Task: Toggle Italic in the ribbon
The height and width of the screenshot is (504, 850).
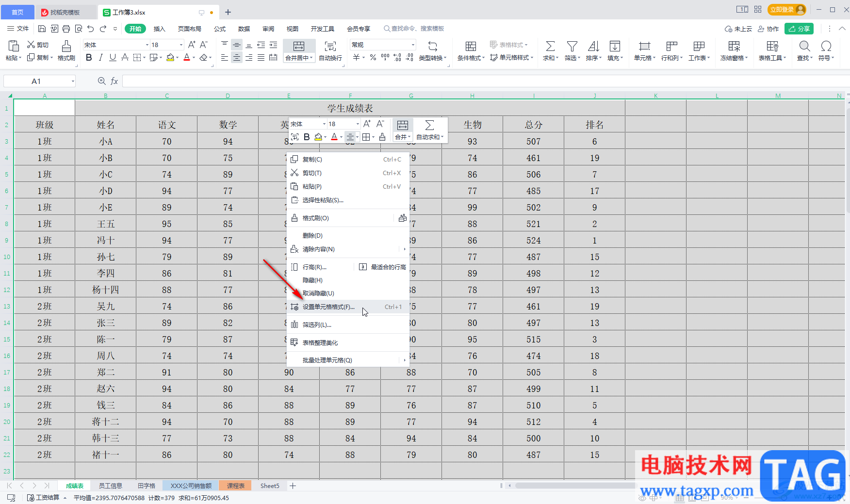Action: (x=100, y=57)
